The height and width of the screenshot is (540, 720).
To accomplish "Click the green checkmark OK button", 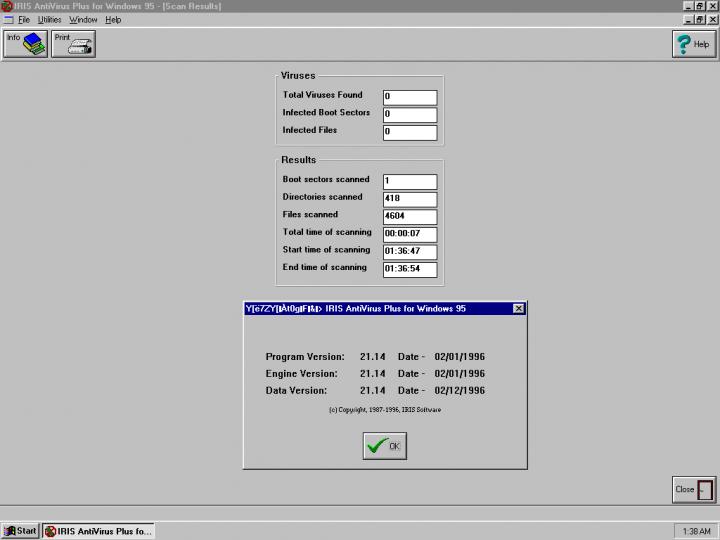I will pos(384,446).
